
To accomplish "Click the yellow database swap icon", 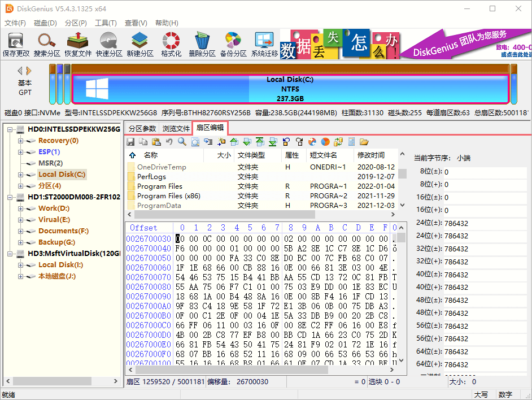I will (338, 142).
